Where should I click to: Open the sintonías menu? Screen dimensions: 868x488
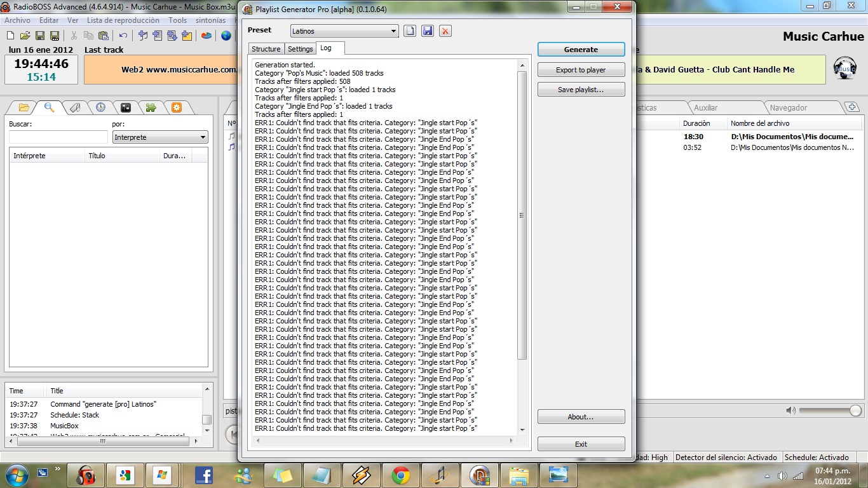click(x=210, y=20)
